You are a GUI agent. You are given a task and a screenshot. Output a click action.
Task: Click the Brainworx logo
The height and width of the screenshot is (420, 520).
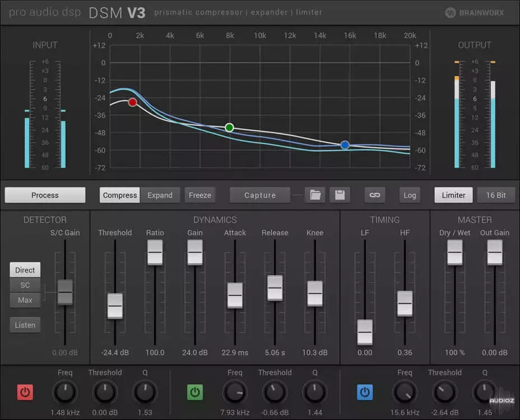475,12
